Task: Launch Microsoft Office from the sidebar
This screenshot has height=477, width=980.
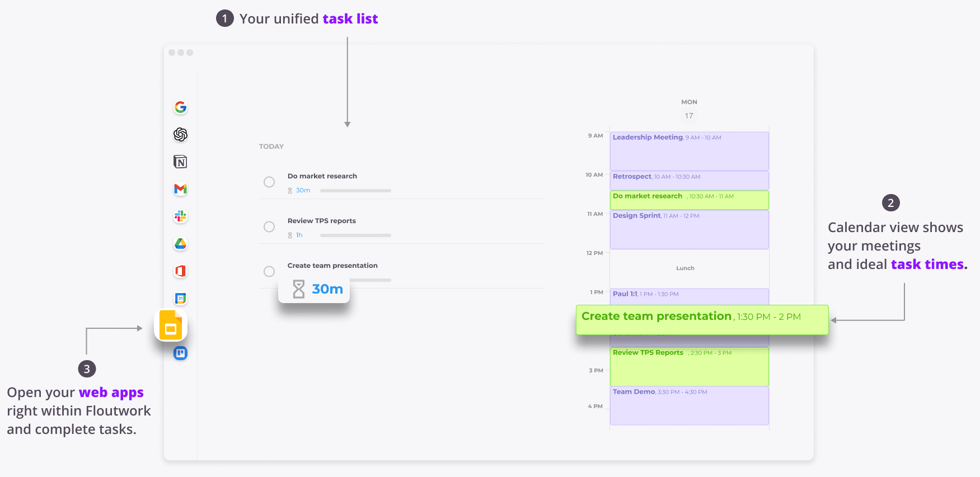Action: (180, 271)
